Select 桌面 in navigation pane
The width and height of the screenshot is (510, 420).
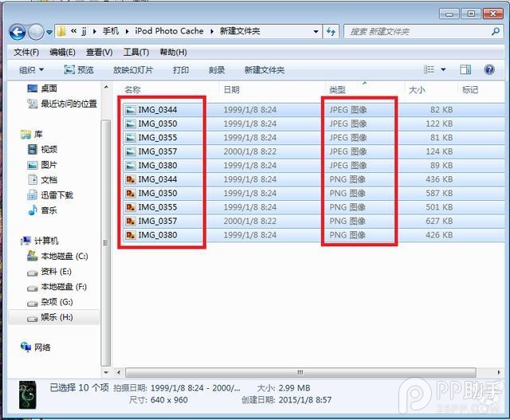(x=42, y=88)
